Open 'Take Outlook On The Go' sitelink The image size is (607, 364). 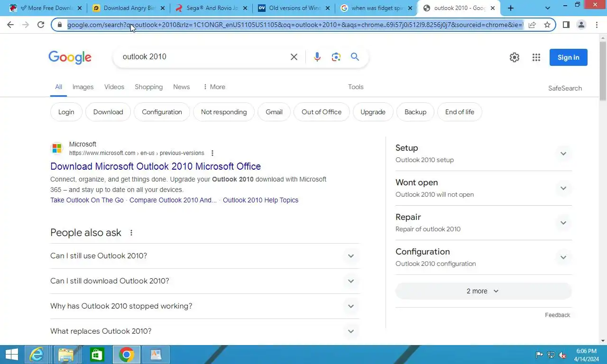[x=87, y=200]
